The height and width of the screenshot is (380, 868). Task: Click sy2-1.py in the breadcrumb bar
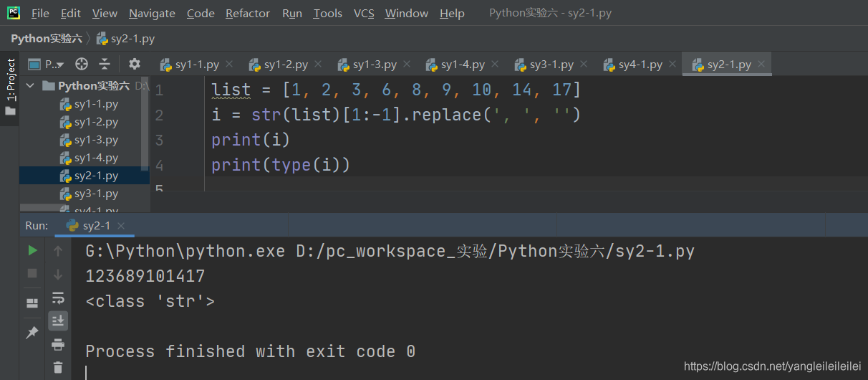[126, 39]
